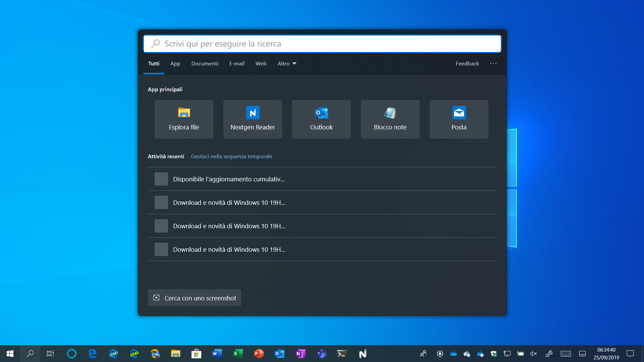Open Esplora file from top apps
Viewport: 644px width, 362px height.
point(184,119)
